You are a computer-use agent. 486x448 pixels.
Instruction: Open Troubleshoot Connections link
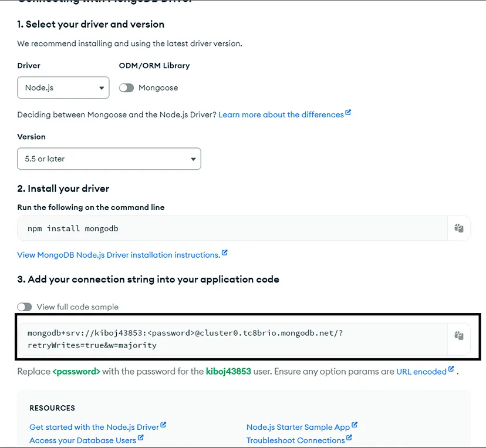tap(296, 440)
